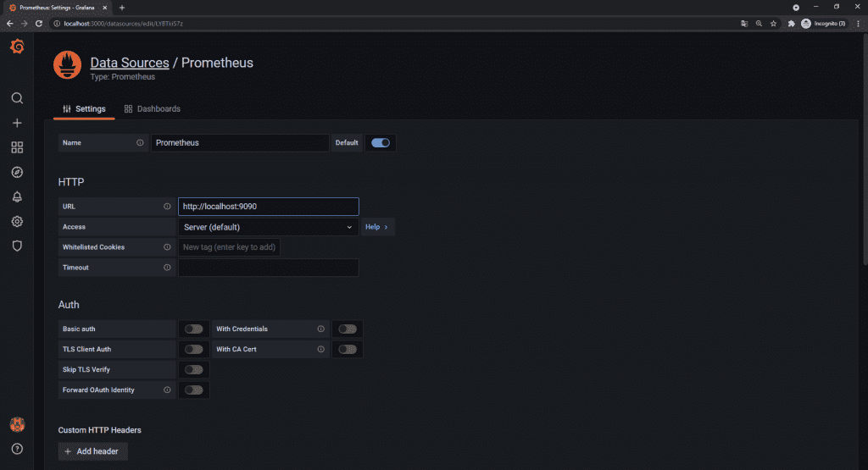The image size is (868, 470).
Task: Click the page vertical scrollbar
Action: pyautogui.click(x=865, y=149)
